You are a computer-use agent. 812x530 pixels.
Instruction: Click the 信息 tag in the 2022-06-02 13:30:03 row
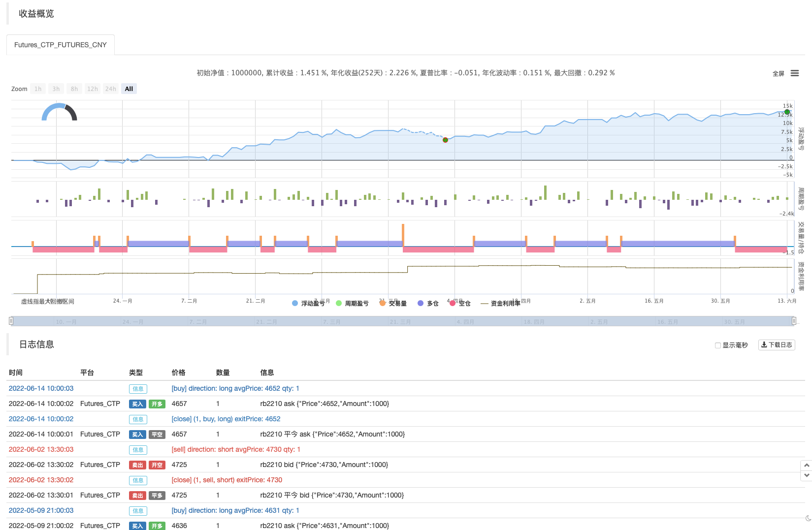(x=138, y=450)
